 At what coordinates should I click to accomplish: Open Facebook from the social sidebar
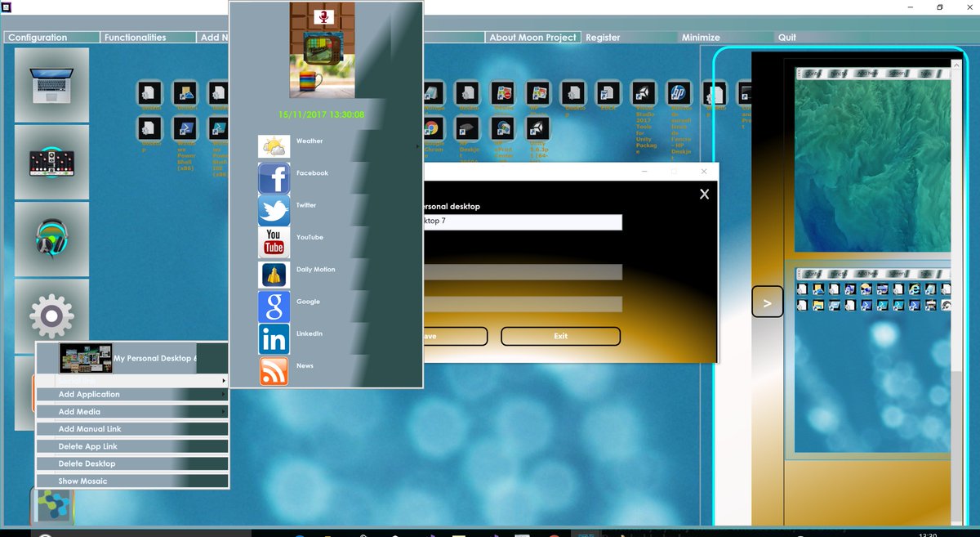coord(274,178)
